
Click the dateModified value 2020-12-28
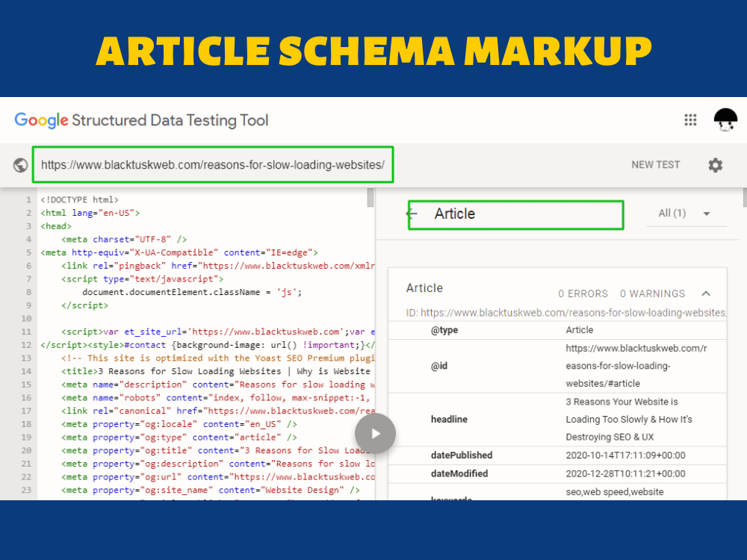[x=625, y=474]
